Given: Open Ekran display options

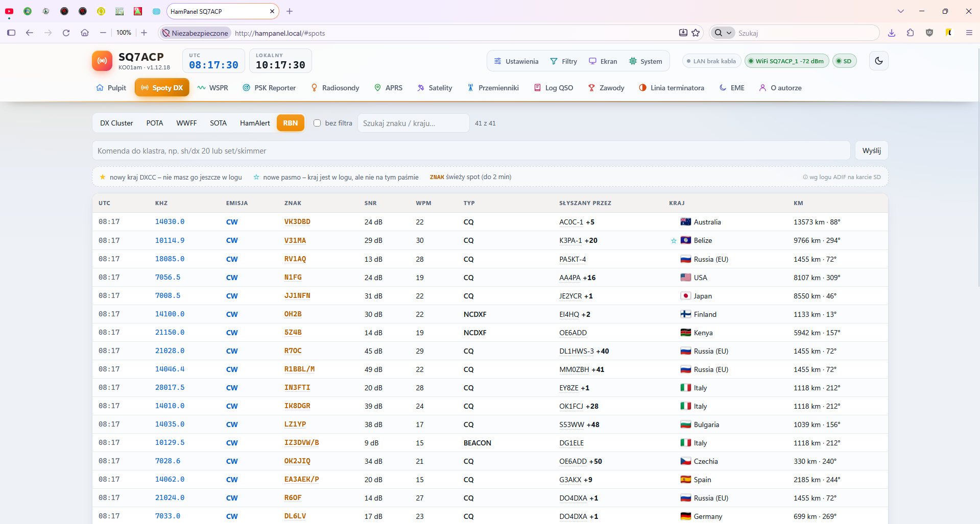Looking at the screenshot, I should tap(603, 61).
